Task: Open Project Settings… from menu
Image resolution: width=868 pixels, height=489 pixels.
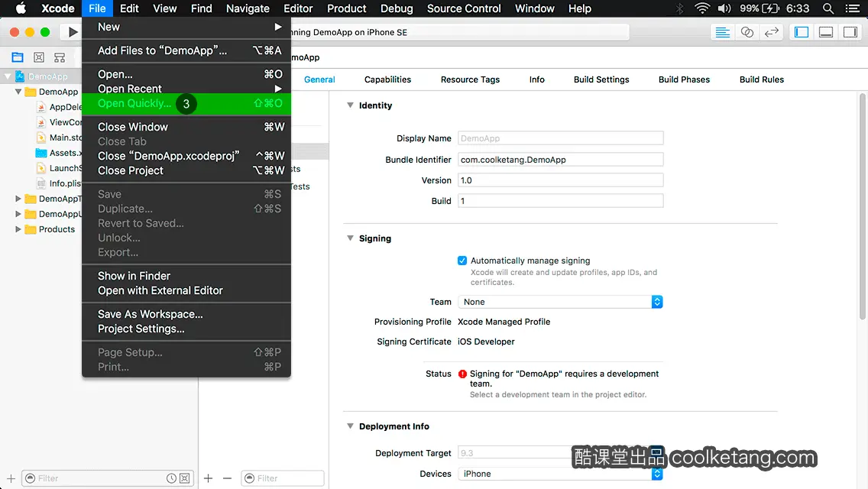Action: (x=186, y=329)
